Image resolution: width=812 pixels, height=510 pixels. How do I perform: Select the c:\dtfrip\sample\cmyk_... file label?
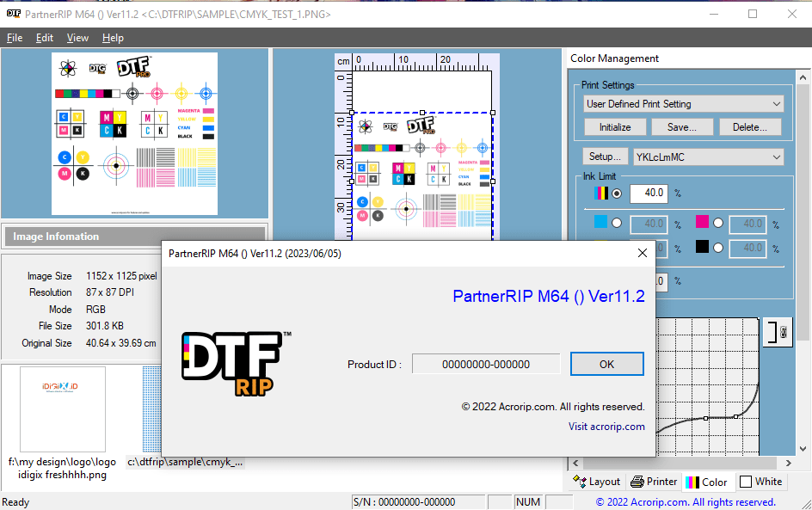(x=186, y=462)
